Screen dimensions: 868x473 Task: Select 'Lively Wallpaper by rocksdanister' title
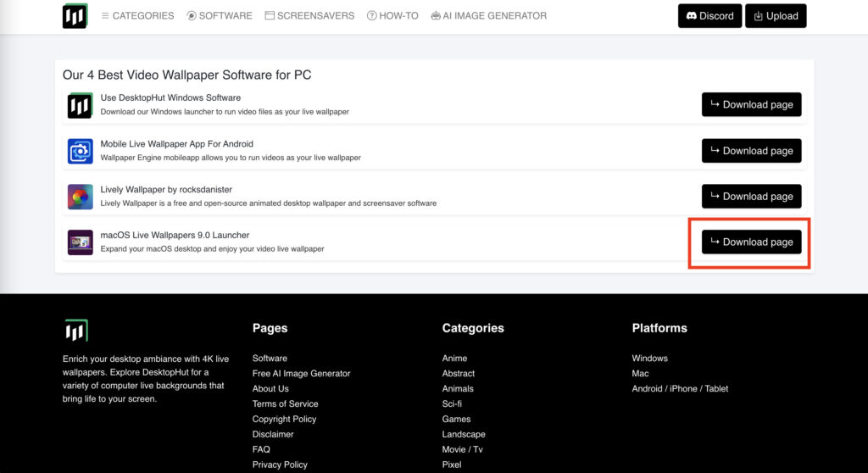point(166,189)
